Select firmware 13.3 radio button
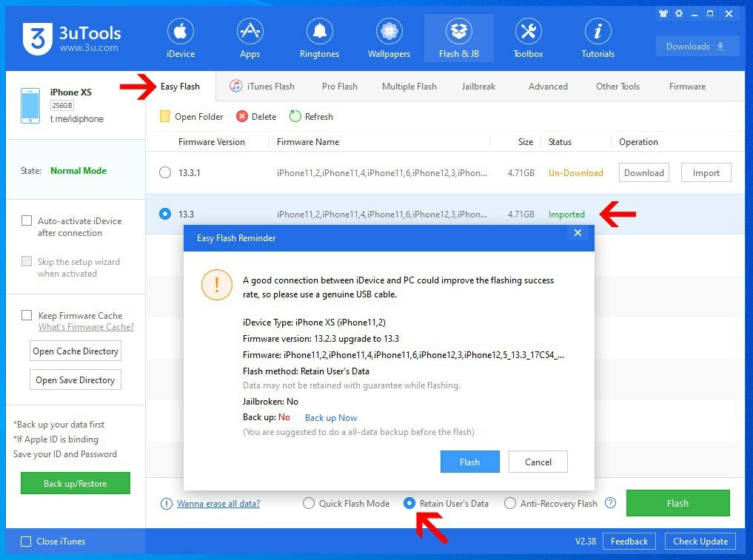This screenshot has height=560, width=753. 164,214
